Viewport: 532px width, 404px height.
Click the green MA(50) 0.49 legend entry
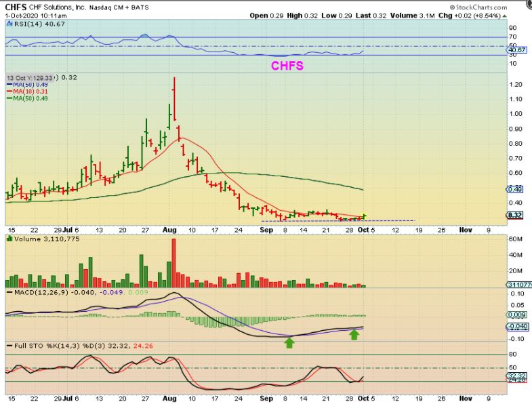27,98
